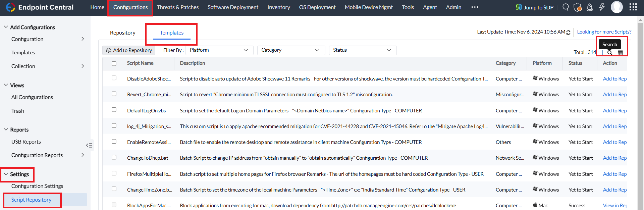Click the user profile avatar
Screen dimensions: 644x210
point(616,7)
